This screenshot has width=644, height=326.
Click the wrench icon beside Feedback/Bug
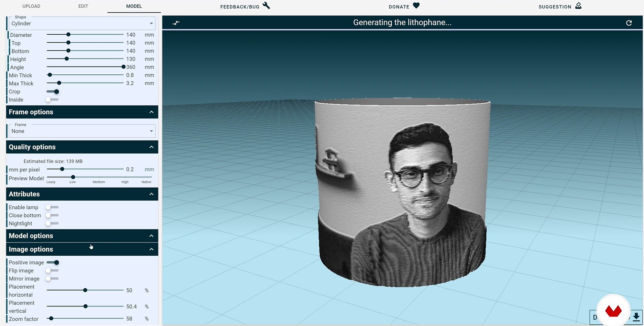click(x=266, y=6)
